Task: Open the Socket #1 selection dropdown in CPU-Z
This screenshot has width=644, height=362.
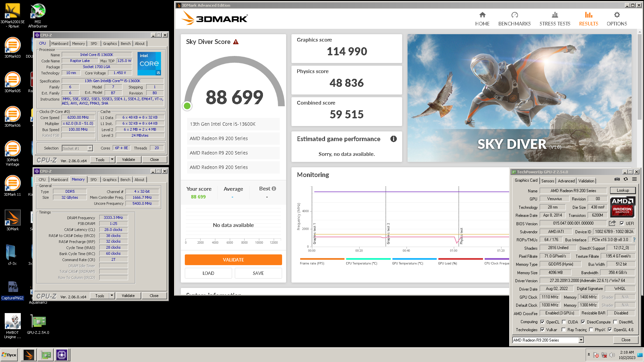Action: [90, 148]
